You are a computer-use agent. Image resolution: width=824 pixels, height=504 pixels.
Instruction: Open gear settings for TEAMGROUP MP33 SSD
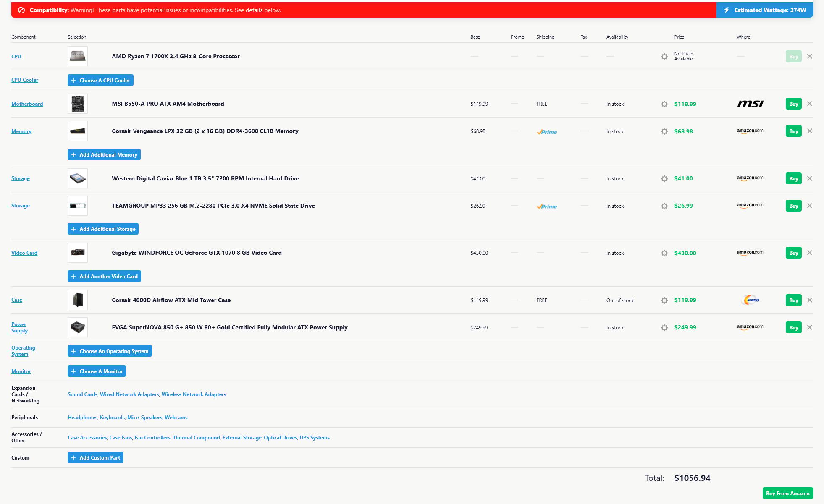(x=664, y=206)
